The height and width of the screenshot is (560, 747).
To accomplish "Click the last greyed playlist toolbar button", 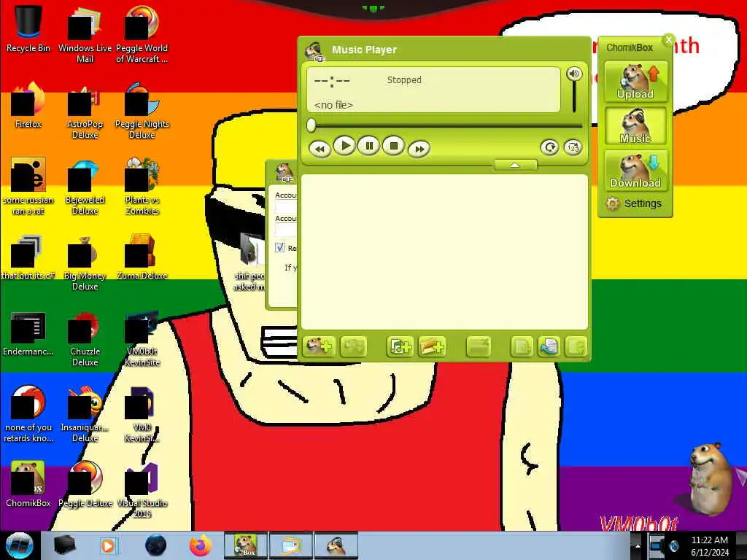I will coord(576,346).
